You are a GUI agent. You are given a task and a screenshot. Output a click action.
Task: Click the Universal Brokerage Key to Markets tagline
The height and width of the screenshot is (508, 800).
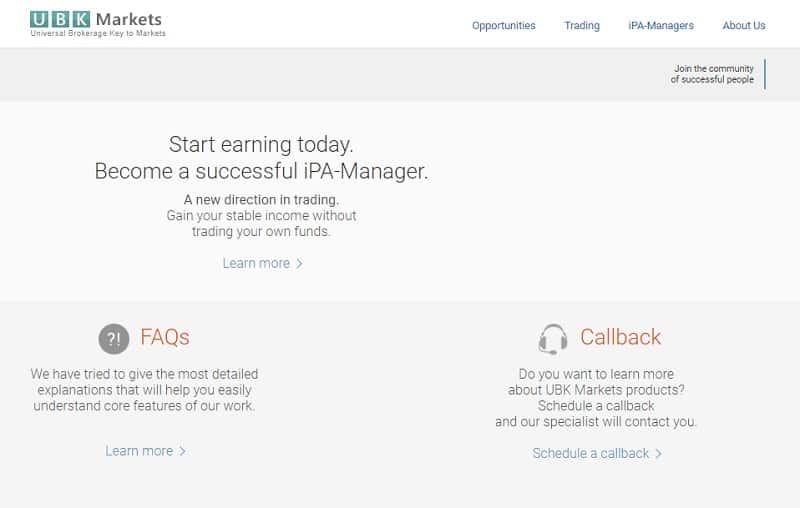pyautogui.click(x=98, y=34)
